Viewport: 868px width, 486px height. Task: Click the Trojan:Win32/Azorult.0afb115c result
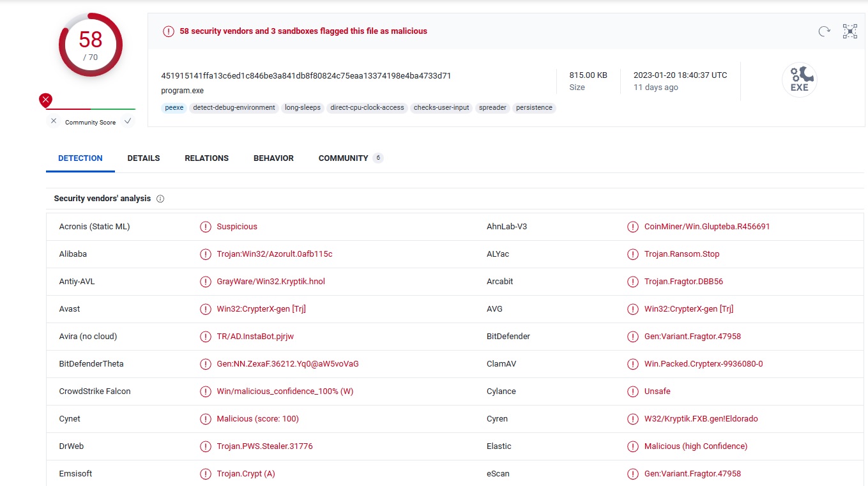point(275,254)
